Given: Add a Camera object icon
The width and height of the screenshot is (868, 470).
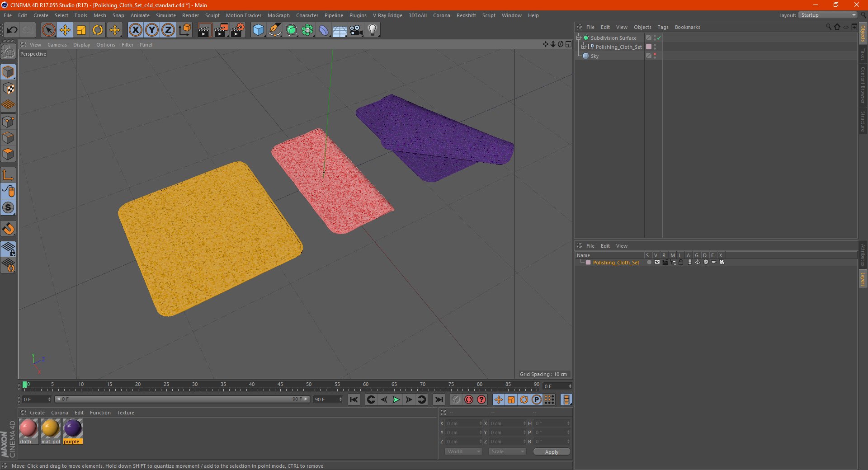Looking at the screenshot, I should coord(356,30).
